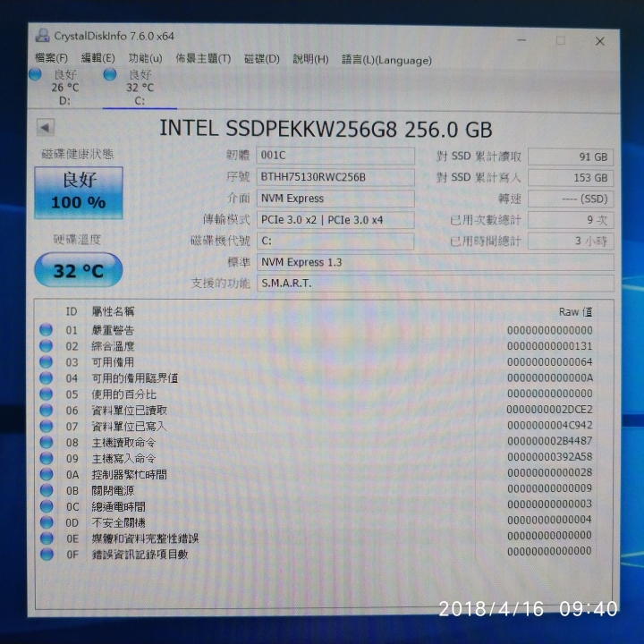Click the status icon for attribute 07 資料單位已寫入

coord(47,426)
